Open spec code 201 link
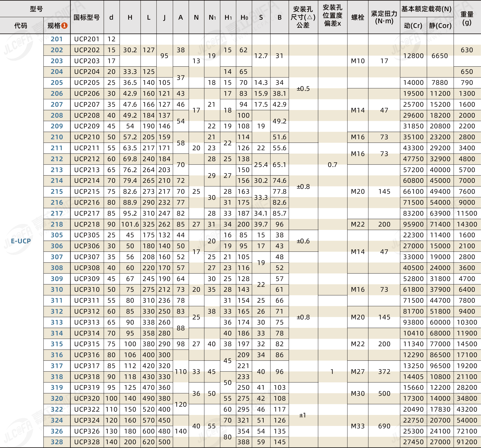 [x=57, y=39]
